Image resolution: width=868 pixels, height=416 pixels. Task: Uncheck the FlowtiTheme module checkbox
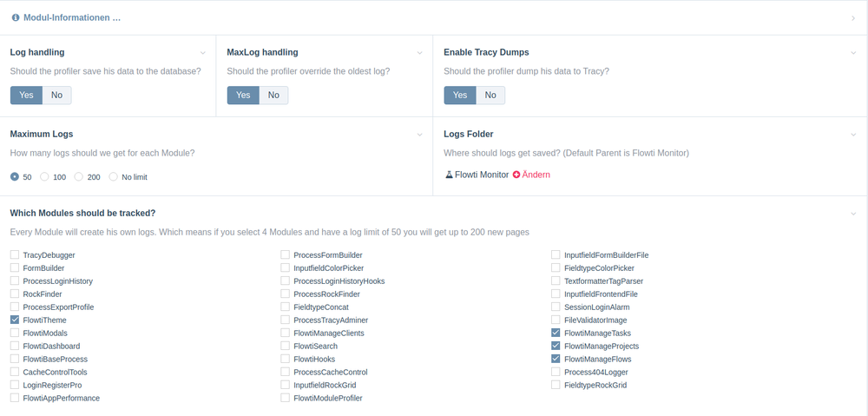pyautogui.click(x=15, y=320)
